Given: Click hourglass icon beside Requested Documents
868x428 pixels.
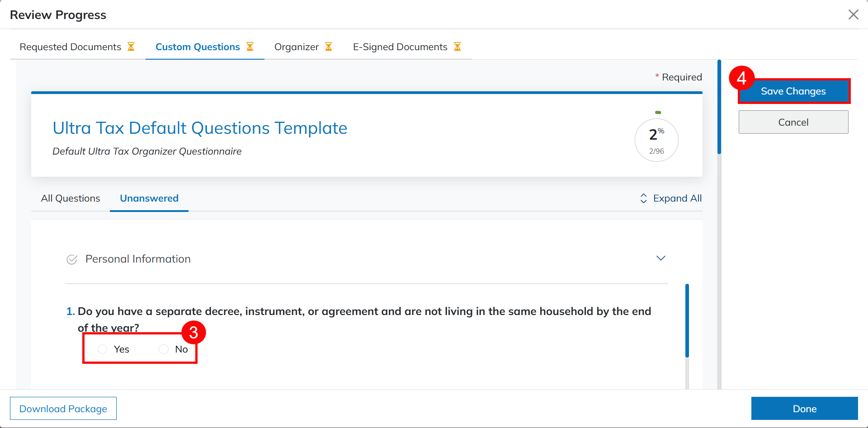Looking at the screenshot, I should pos(131,47).
